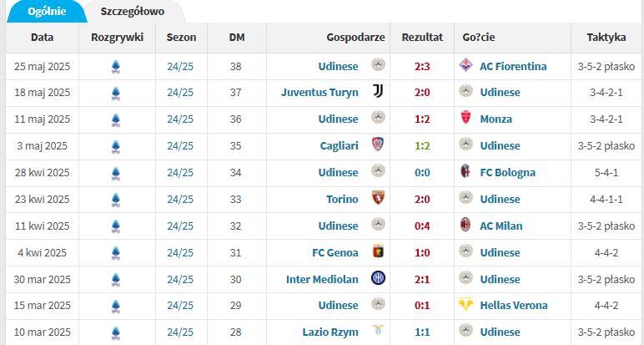Open the 0:4 result against AC Milan

coord(422,226)
